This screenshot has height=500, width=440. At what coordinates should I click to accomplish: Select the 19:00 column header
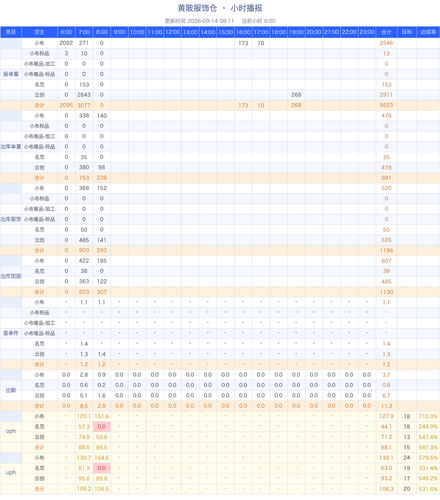(296, 32)
